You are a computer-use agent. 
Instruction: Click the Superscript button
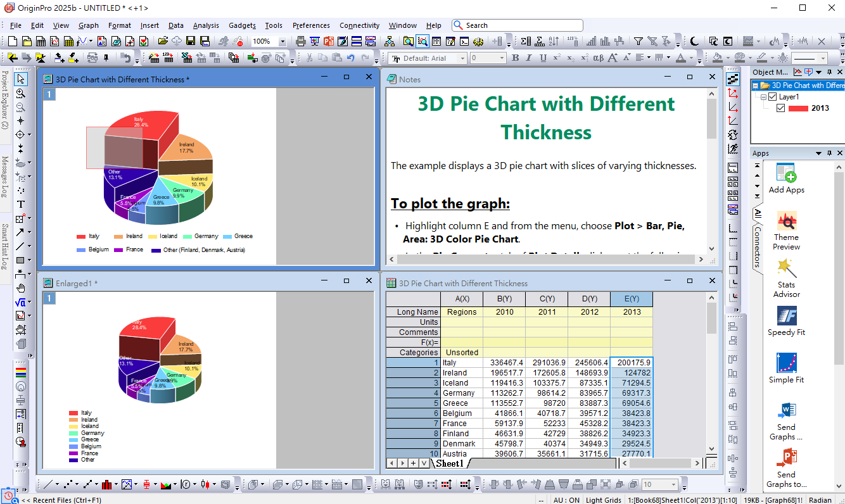coord(557,58)
